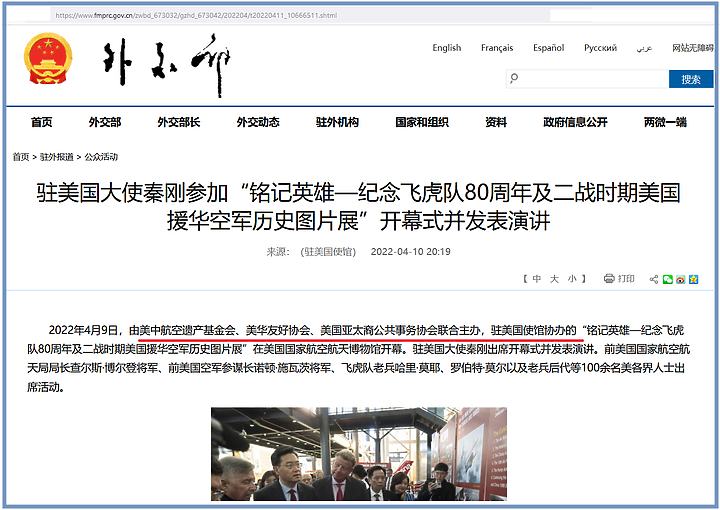Viewport: 720px width, 510px height.
Task: Click the 外交部 calligraphy title logo
Action: pos(166,64)
